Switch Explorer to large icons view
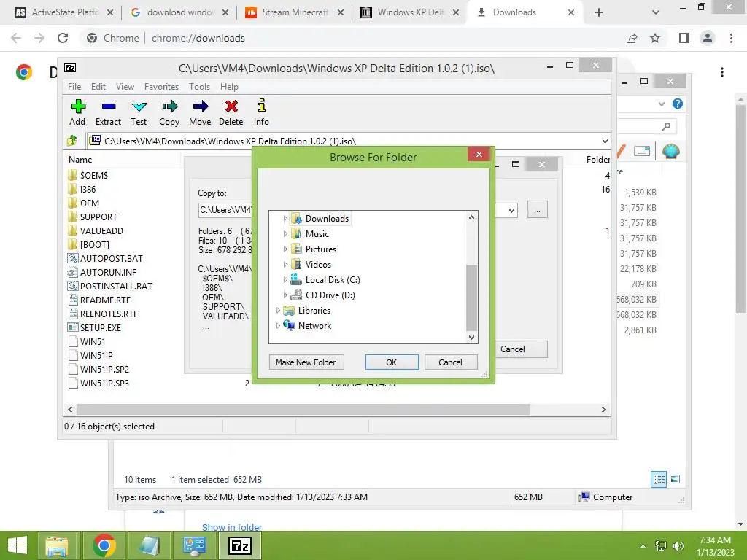 pos(675,479)
